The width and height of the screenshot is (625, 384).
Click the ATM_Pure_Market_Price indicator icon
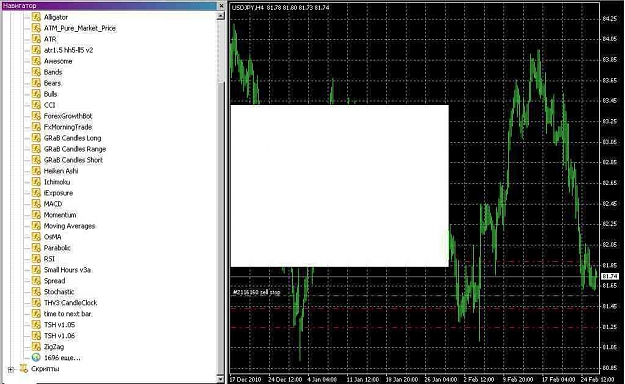tap(36, 28)
